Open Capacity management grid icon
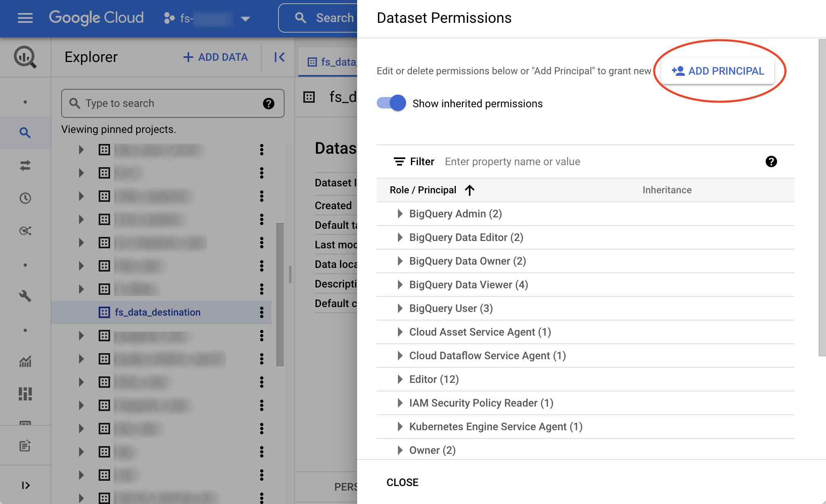826x504 pixels. click(25, 394)
